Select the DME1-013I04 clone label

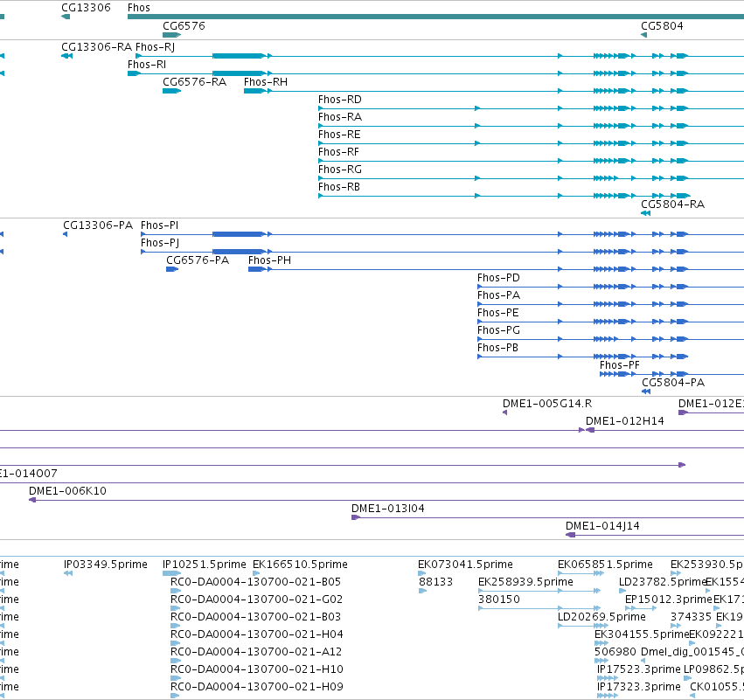click(387, 509)
